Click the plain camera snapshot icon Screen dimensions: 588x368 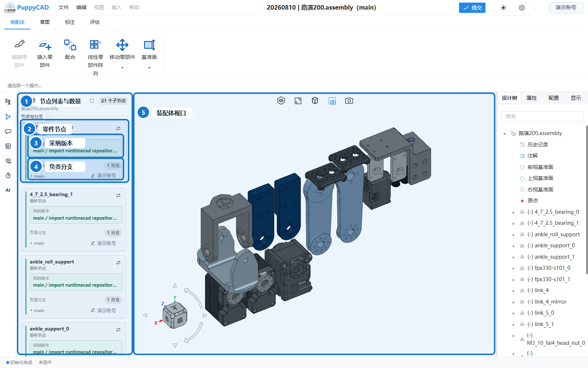tap(349, 100)
